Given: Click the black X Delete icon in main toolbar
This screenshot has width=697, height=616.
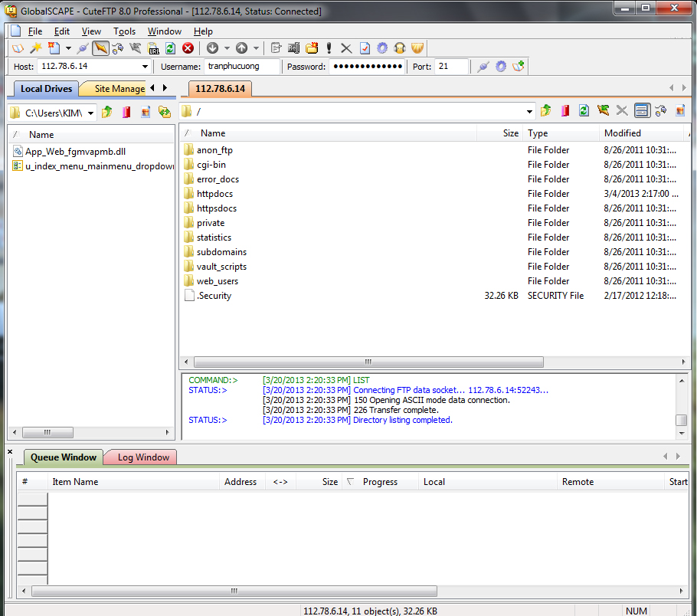Looking at the screenshot, I should click(x=346, y=48).
